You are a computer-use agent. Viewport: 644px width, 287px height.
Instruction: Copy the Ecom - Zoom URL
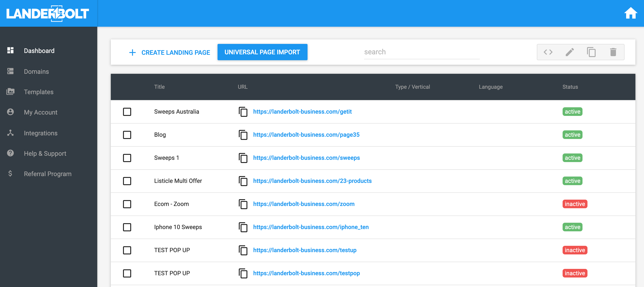coord(243,204)
